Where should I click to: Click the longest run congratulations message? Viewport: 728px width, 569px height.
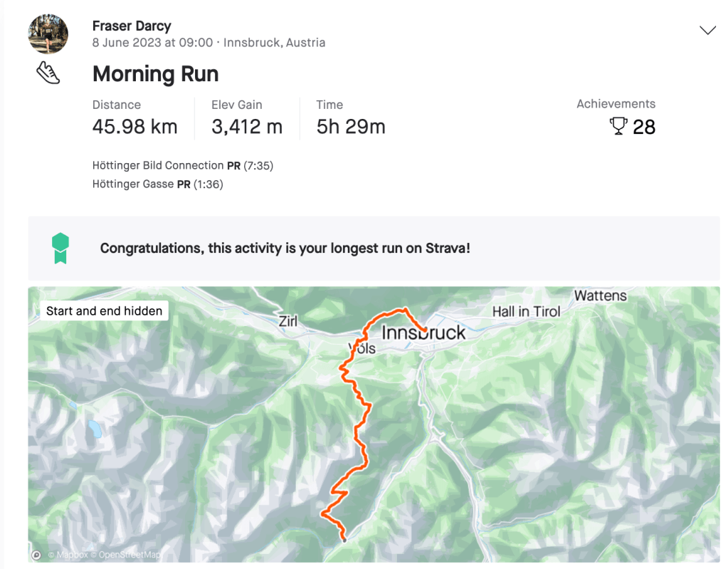pyautogui.click(x=285, y=249)
